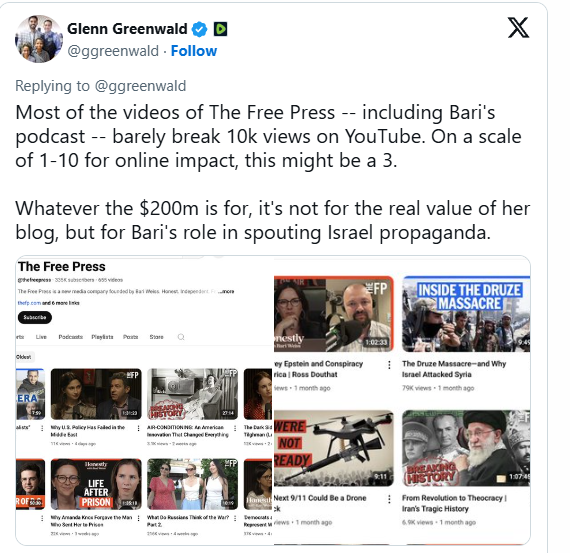Expand channel description with ...more
570x553 pixels.
[226, 291]
